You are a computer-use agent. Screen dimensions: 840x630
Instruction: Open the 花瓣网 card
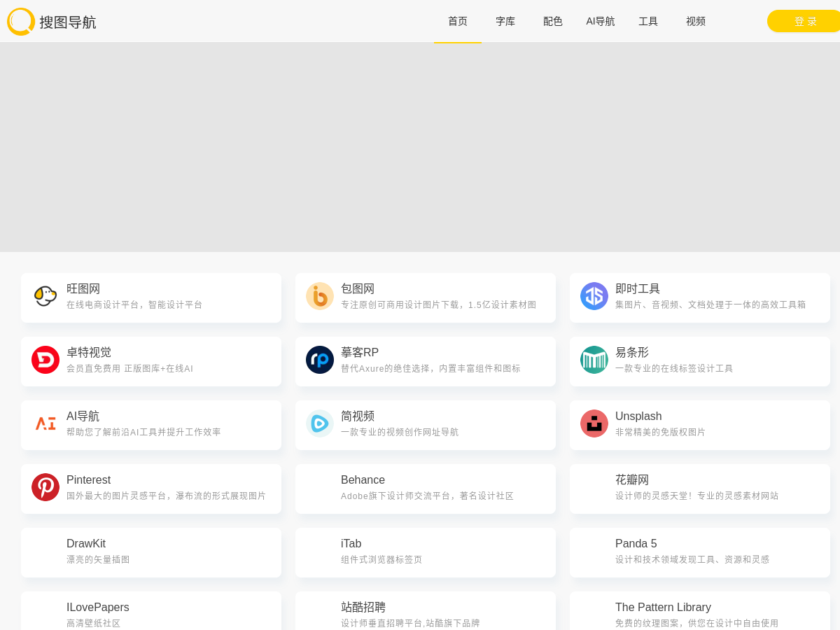point(700,489)
